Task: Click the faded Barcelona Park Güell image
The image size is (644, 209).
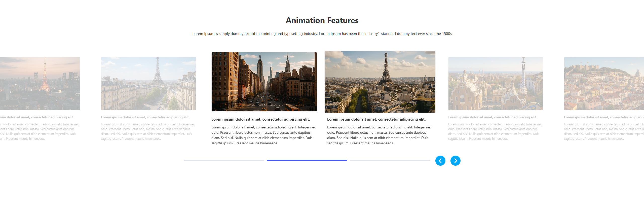Action: point(496,83)
